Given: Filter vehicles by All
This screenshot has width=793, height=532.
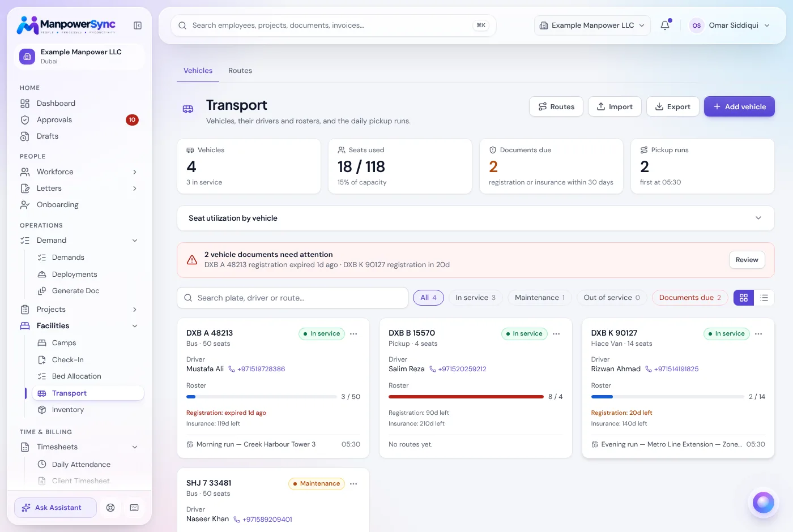Looking at the screenshot, I should (x=428, y=298).
